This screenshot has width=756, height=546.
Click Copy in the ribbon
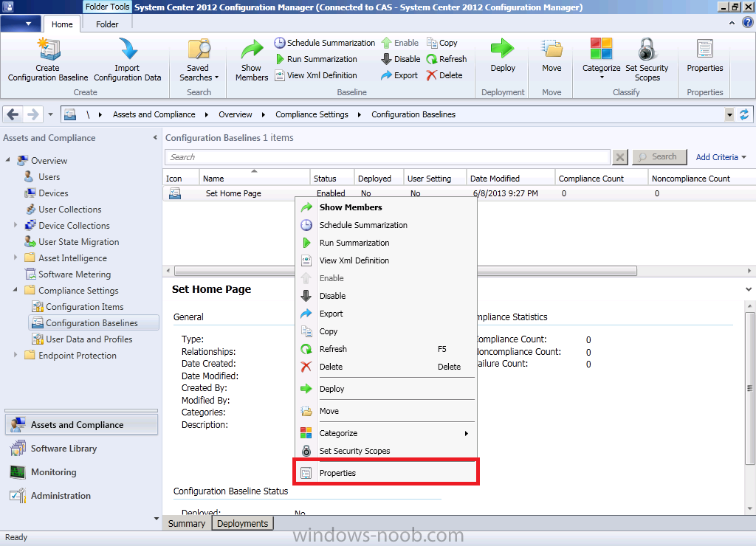[x=442, y=43]
